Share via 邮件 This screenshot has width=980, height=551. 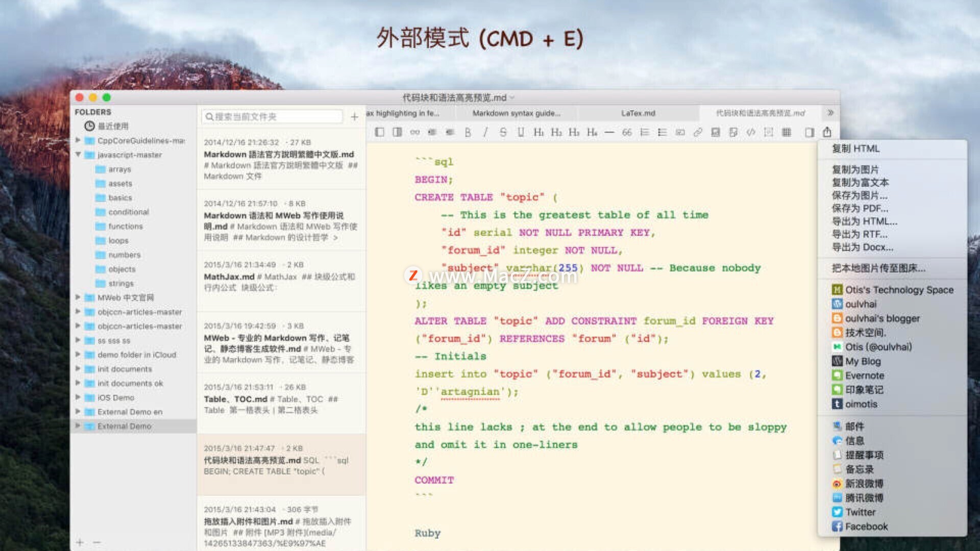[x=848, y=427]
